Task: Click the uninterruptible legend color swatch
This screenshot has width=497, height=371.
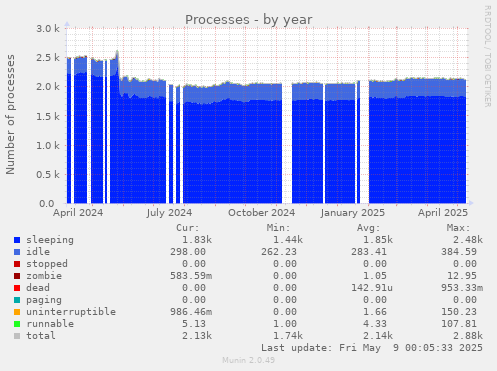Action: point(17,312)
